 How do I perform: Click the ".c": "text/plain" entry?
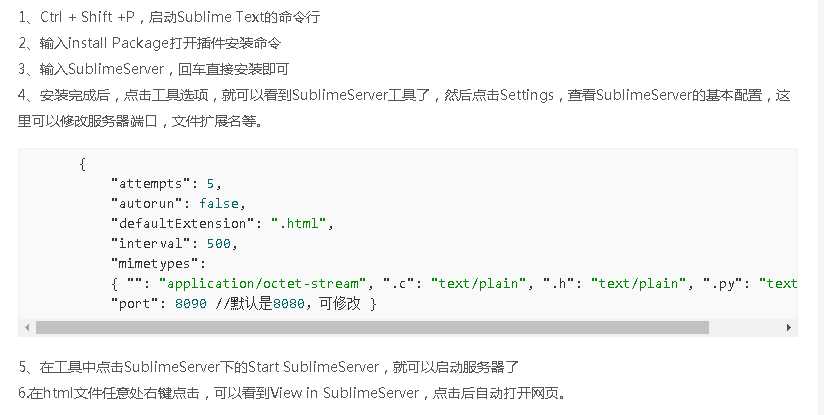click(454, 284)
